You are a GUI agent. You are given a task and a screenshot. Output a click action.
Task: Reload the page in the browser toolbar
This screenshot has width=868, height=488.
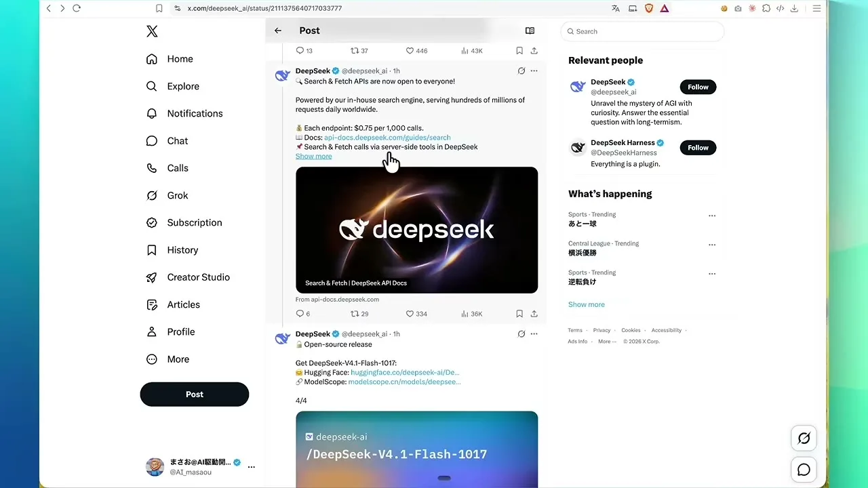point(77,8)
